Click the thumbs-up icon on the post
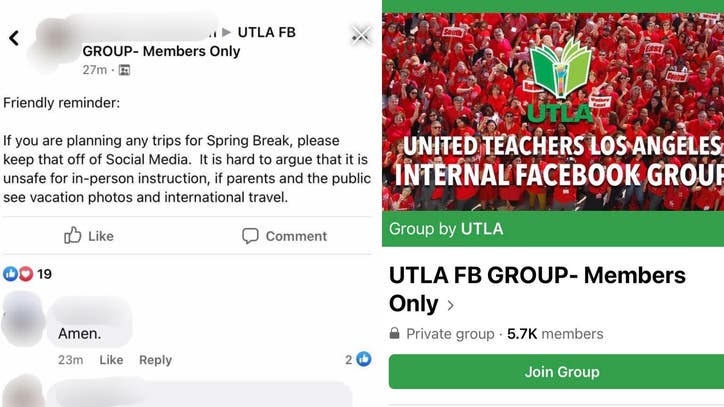 point(73,236)
